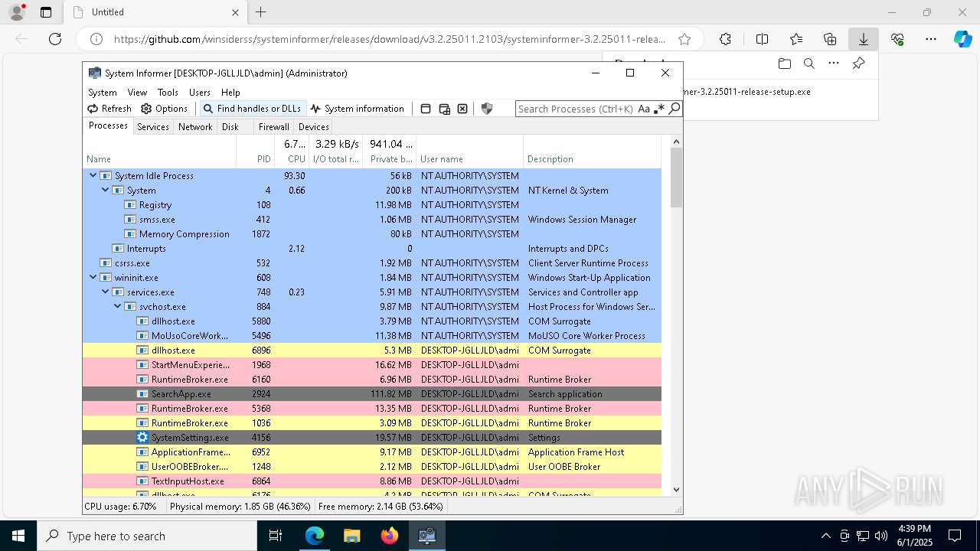
Task: Sort by the Name column header
Action: [x=160, y=152]
